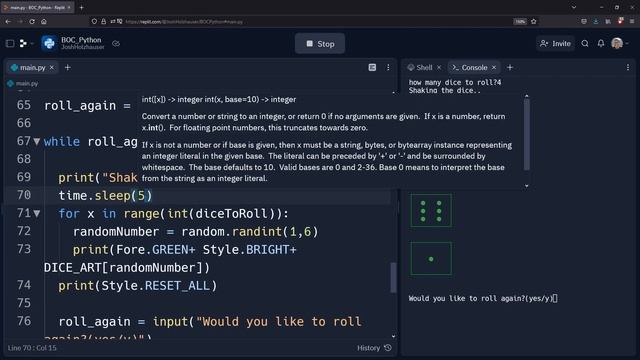This screenshot has width=640, height=360.
Task: Click the Python logo for BOC_Python
Action: [x=49, y=43]
